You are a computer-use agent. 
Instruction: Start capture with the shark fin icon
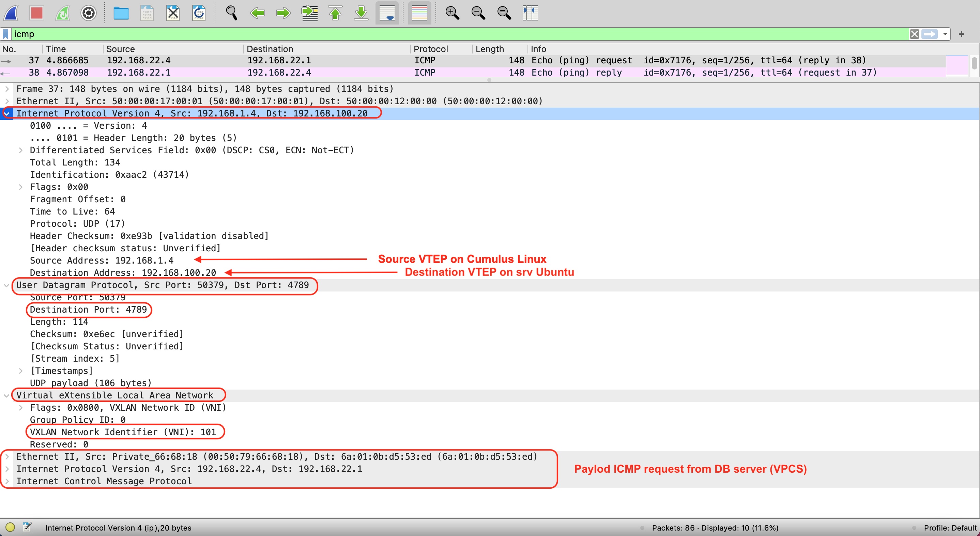point(11,13)
